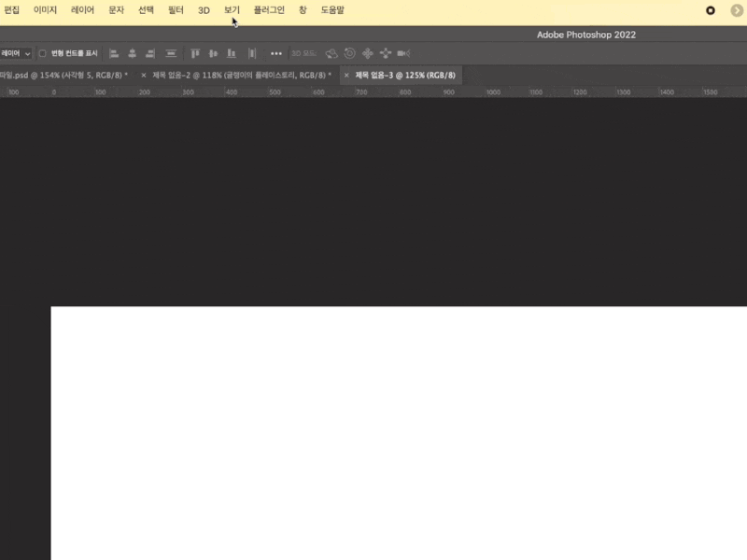Image resolution: width=747 pixels, height=560 pixels.
Task: Open the 선택 menu
Action: pyautogui.click(x=146, y=10)
